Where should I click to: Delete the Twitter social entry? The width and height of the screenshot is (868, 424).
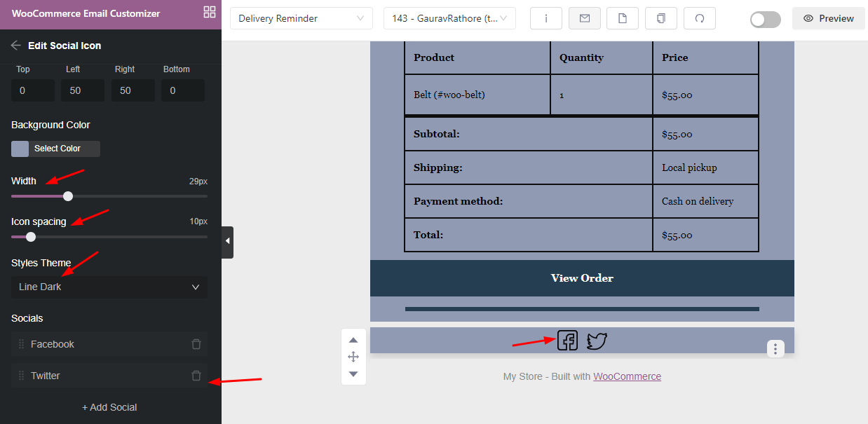click(x=196, y=376)
